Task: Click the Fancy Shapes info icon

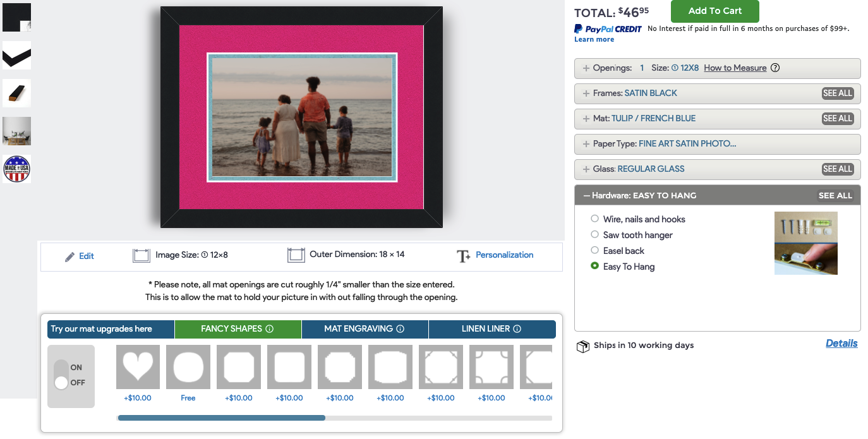Action: (x=270, y=329)
